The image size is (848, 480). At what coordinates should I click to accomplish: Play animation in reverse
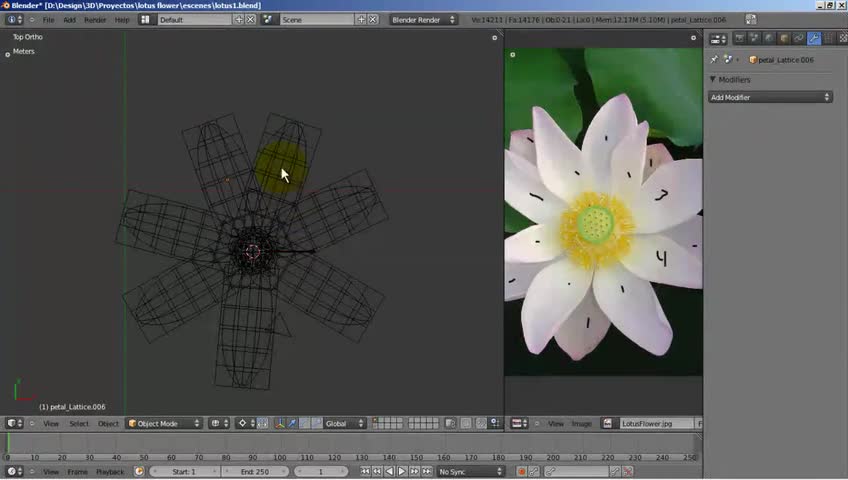pos(389,471)
